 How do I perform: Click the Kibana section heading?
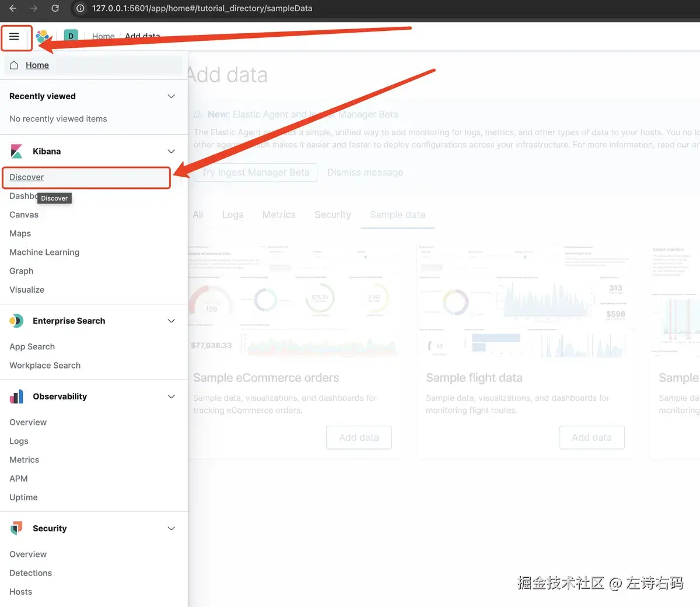pos(47,152)
